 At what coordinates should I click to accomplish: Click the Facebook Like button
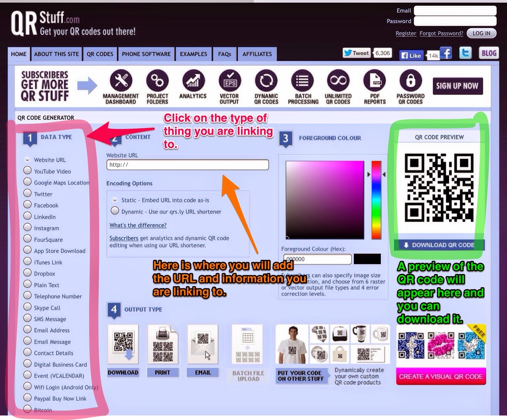coord(411,55)
